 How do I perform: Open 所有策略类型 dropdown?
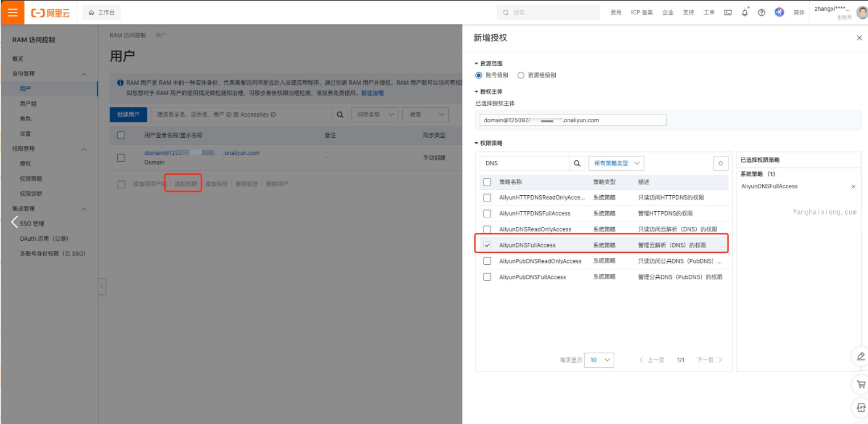[615, 163]
